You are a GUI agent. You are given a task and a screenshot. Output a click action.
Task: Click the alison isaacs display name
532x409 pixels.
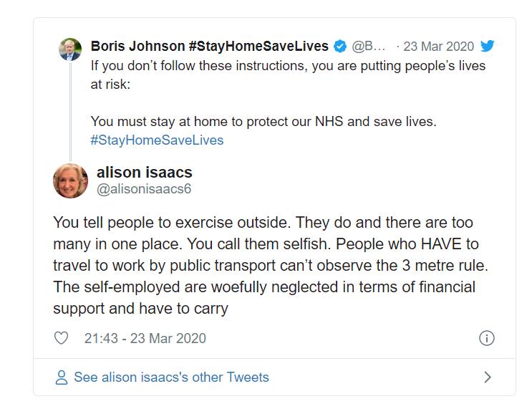pos(145,172)
